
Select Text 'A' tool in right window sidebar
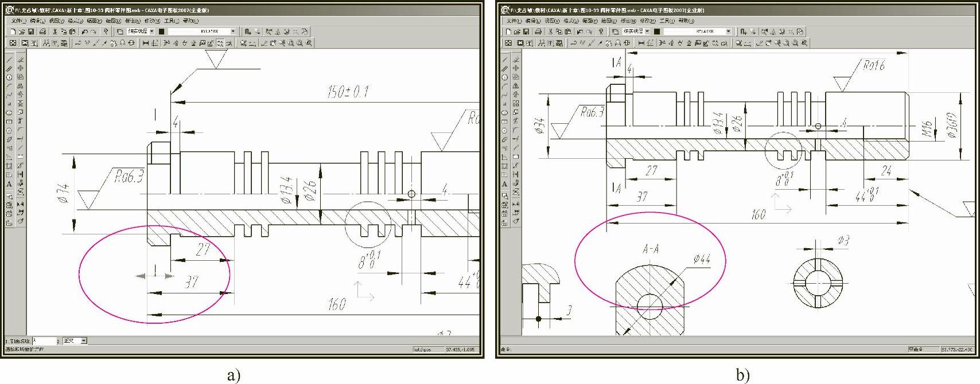point(505,183)
